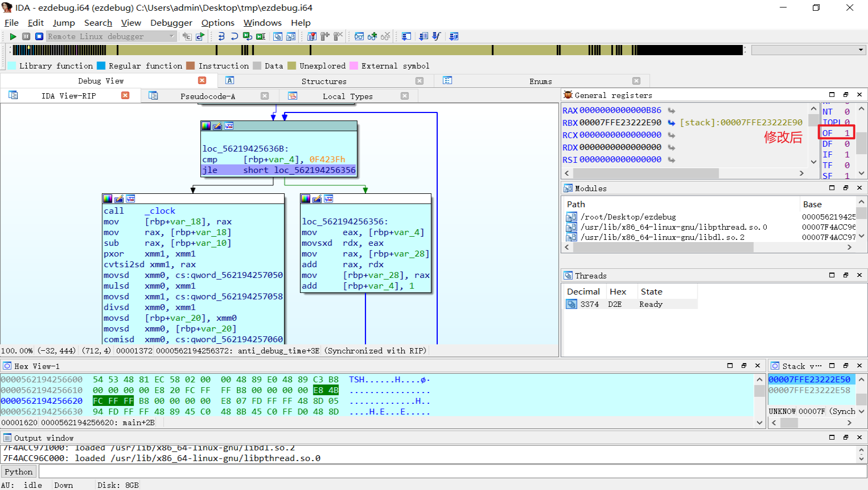Click the navigation band color bar

[x=375, y=50]
